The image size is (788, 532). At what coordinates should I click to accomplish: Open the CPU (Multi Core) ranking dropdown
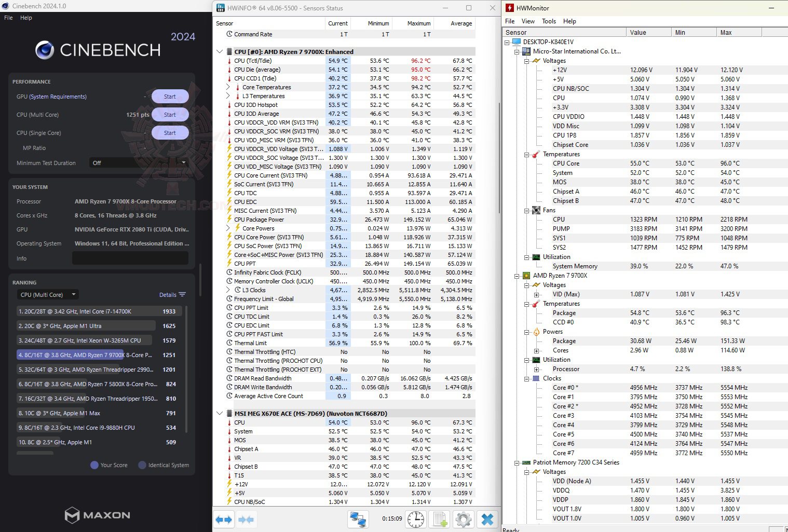click(x=48, y=295)
